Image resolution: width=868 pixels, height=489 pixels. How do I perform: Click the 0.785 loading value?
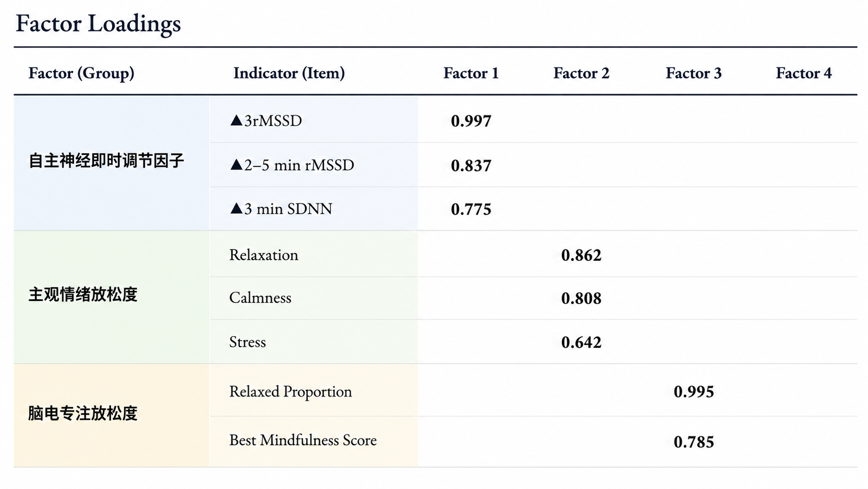coord(694,442)
